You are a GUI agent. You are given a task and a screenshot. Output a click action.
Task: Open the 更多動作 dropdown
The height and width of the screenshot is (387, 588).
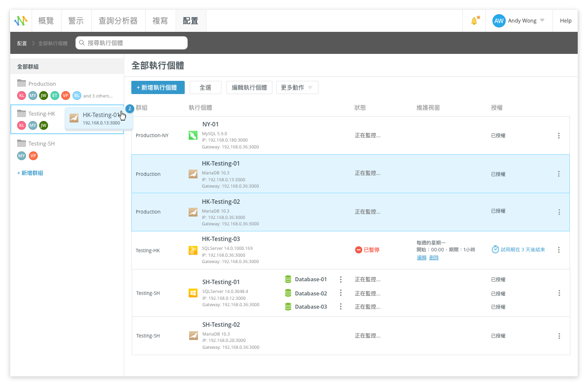297,88
